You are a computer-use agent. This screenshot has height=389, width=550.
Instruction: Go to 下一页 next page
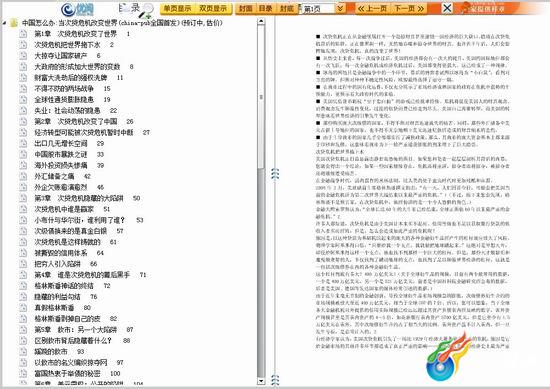pyautogui.click(x=409, y=8)
